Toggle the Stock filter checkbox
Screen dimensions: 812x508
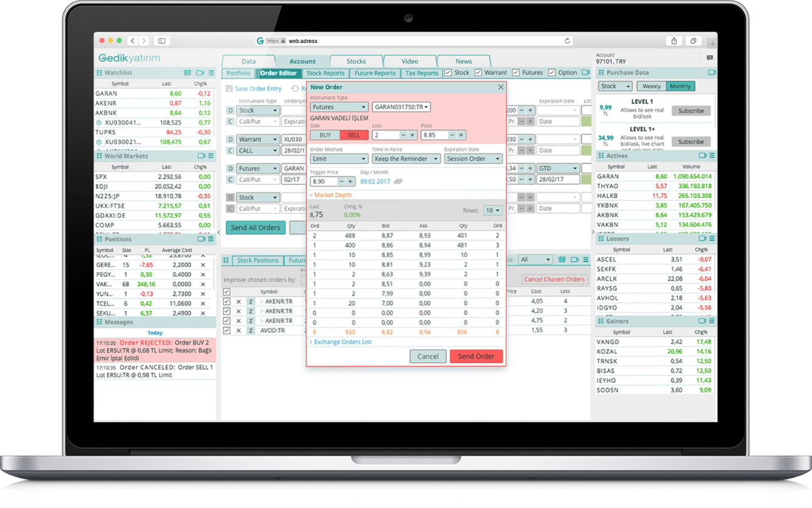click(x=448, y=73)
